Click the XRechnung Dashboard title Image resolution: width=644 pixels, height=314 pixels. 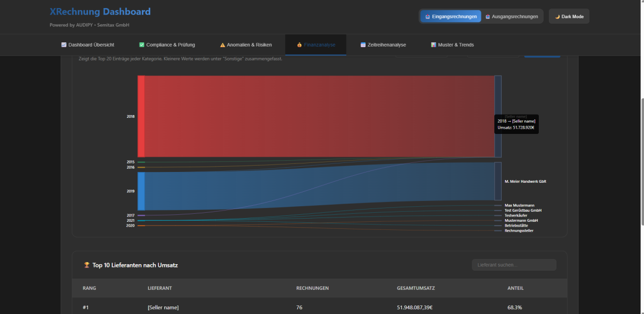point(100,12)
